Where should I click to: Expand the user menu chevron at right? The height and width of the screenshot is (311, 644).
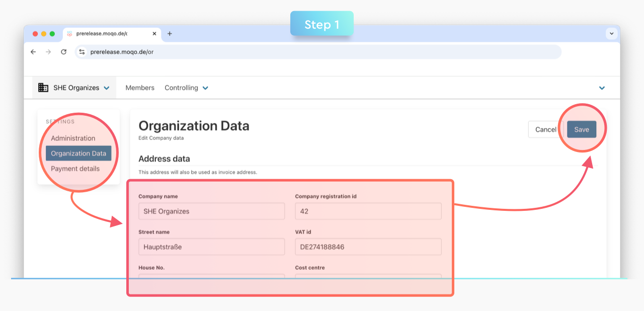pos(602,88)
